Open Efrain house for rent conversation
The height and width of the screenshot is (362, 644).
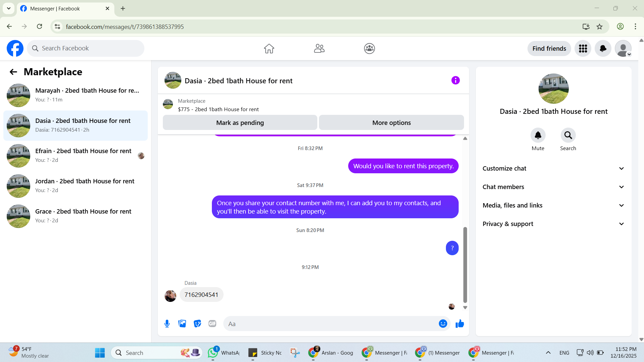(x=76, y=156)
